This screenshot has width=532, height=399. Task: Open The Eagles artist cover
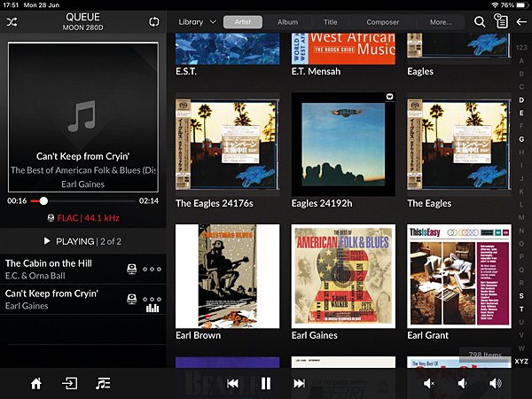coord(458,145)
